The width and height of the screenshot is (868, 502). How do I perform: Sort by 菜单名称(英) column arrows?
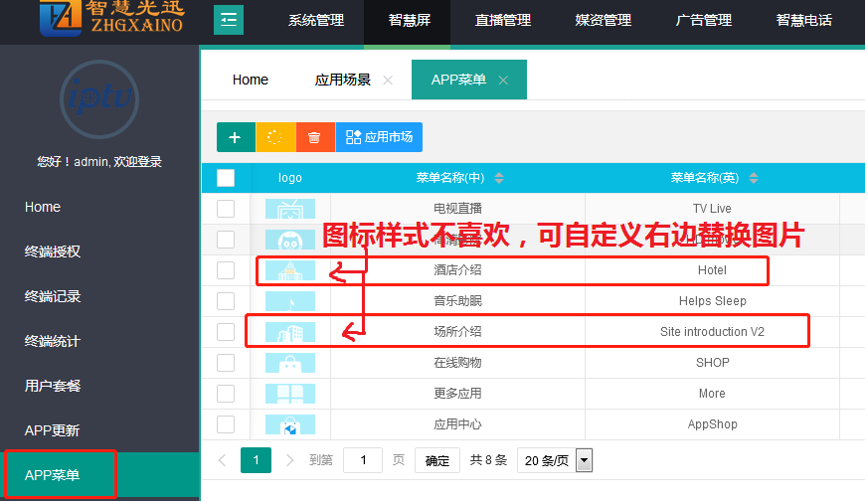[754, 178]
